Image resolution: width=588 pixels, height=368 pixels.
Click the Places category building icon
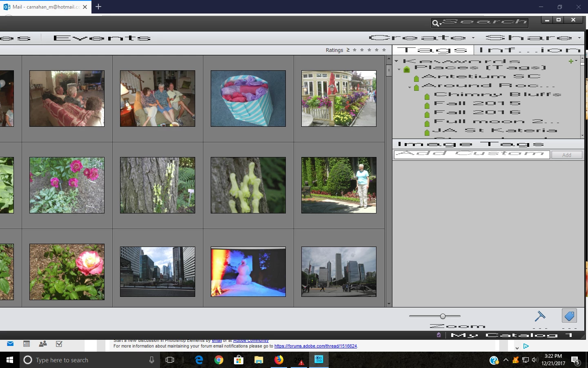coord(406,70)
